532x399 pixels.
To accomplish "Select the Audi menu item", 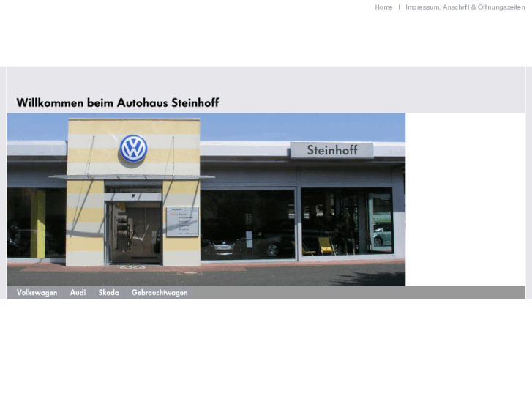I will pyautogui.click(x=78, y=292).
